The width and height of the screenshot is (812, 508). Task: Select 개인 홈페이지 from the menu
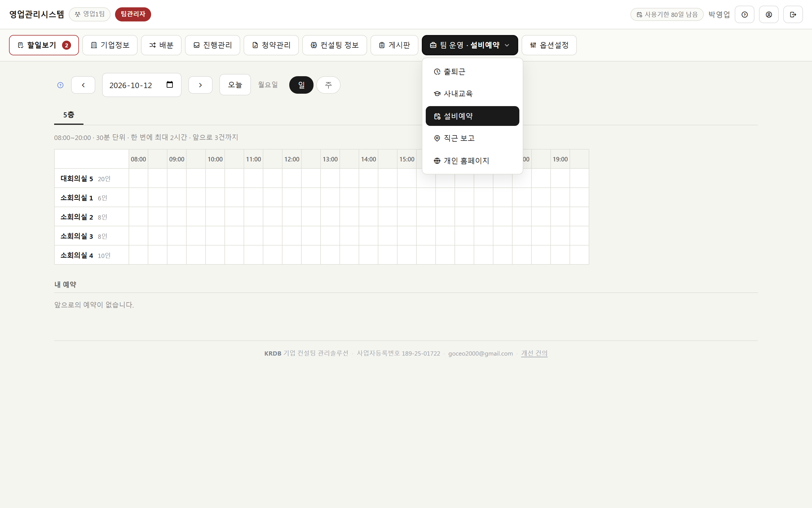click(x=472, y=161)
